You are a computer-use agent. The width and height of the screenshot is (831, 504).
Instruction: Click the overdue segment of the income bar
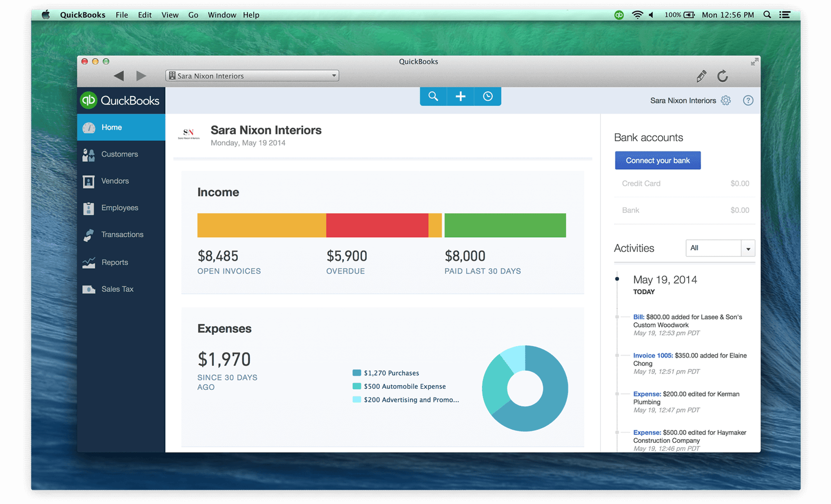pyautogui.click(x=377, y=225)
